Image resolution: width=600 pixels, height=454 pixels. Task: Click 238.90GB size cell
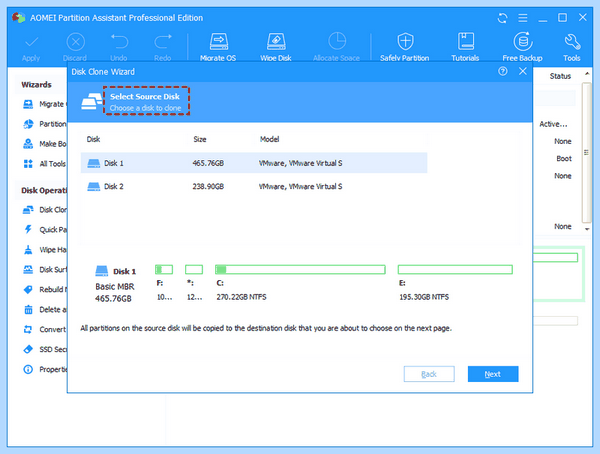[x=208, y=186]
